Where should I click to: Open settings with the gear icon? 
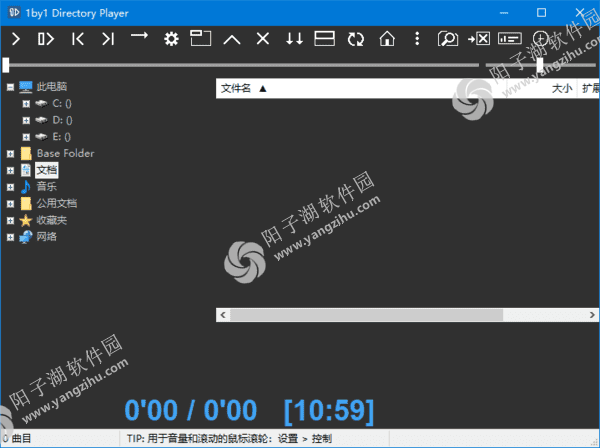(x=171, y=39)
